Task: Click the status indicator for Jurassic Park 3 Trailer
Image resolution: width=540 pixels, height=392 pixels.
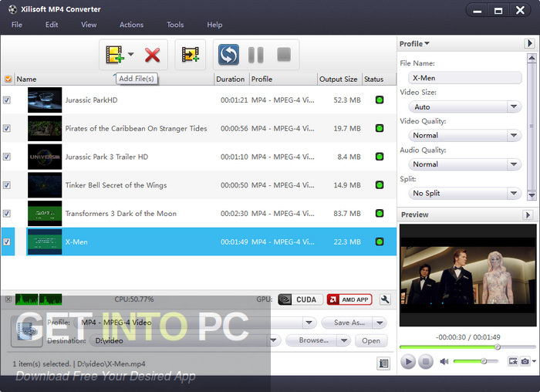Action: (380, 157)
